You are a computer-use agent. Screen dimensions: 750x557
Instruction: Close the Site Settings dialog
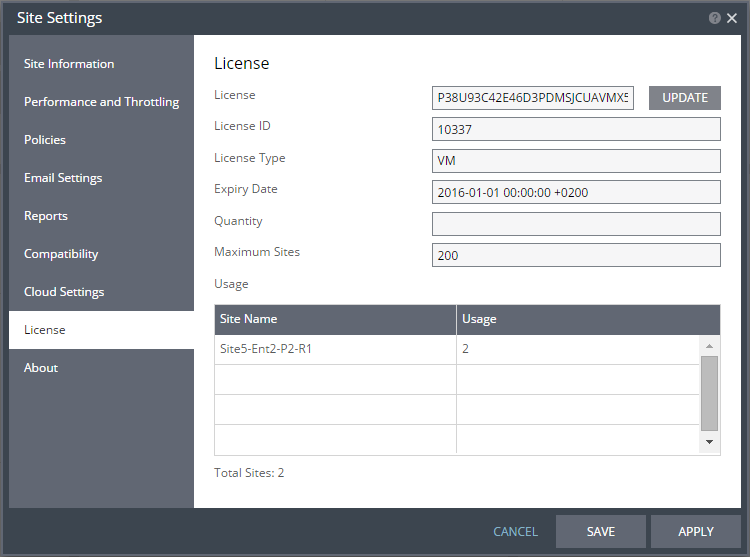tap(732, 18)
